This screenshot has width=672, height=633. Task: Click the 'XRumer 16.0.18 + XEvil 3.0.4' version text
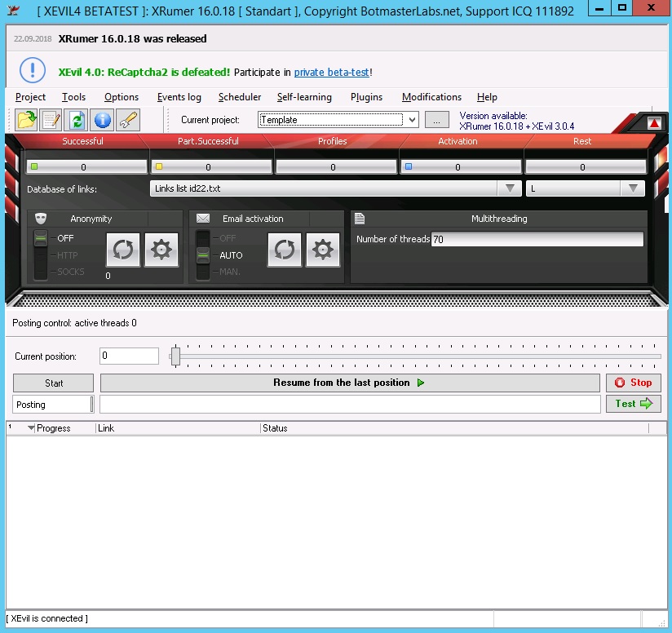(x=516, y=126)
